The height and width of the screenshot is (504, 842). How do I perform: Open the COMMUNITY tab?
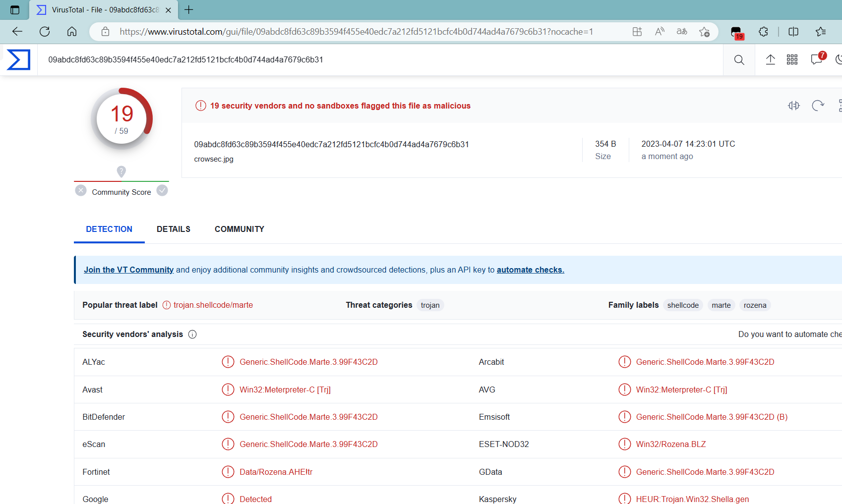coord(239,229)
